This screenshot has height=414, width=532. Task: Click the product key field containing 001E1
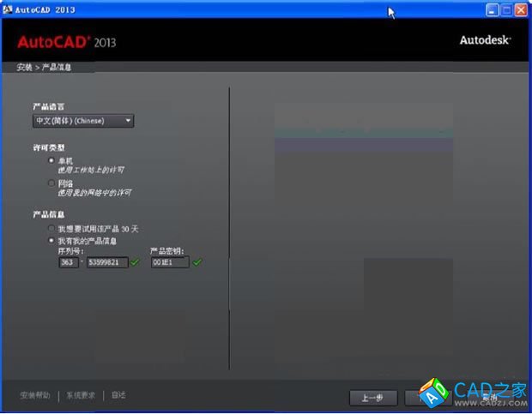[169, 262]
